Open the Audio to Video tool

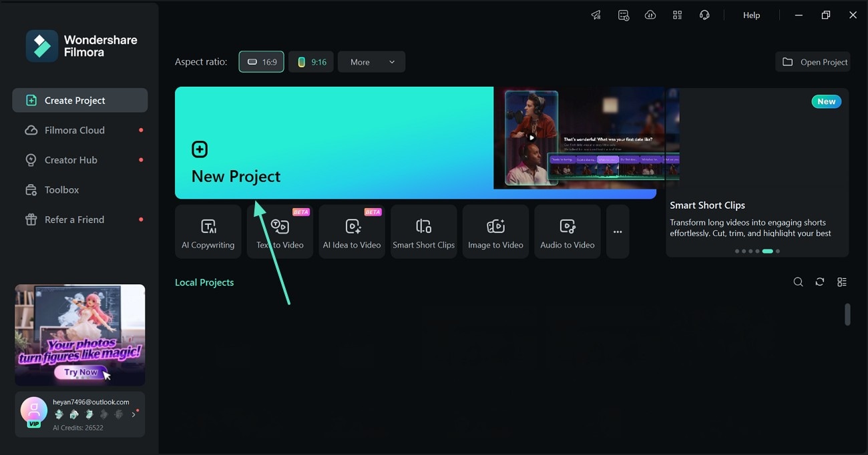(x=568, y=232)
